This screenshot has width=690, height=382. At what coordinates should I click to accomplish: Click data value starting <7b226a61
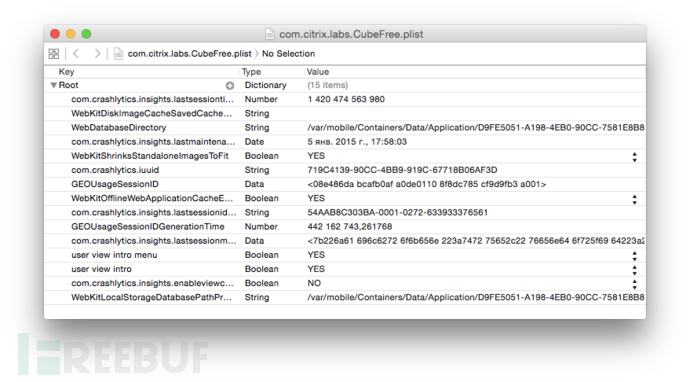pos(476,241)
